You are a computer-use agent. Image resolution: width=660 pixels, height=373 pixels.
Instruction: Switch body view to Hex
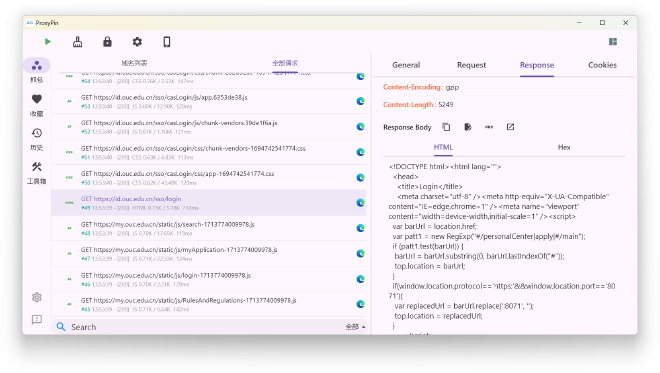(564, 147)
